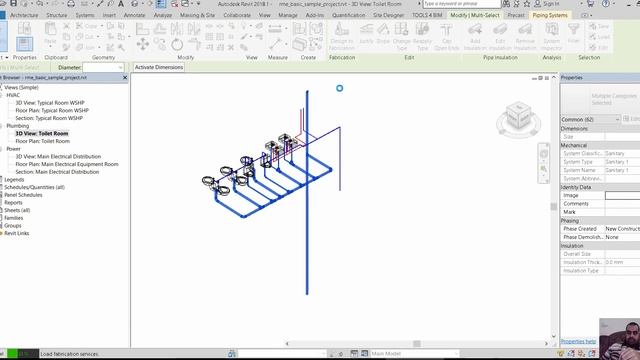
Task: Click Design to Fabrication tool
Action: tap(342, 36)
